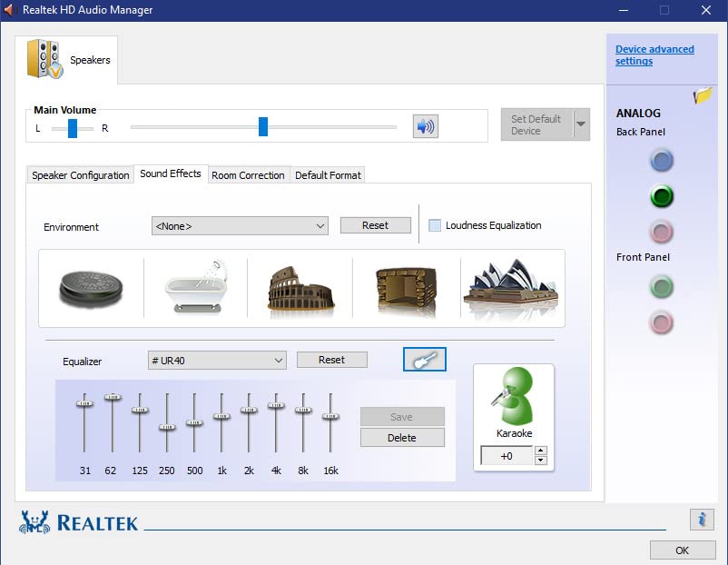
Task: Select the wooden Auditorium environment icon
Action: click(x=407, y=290)
